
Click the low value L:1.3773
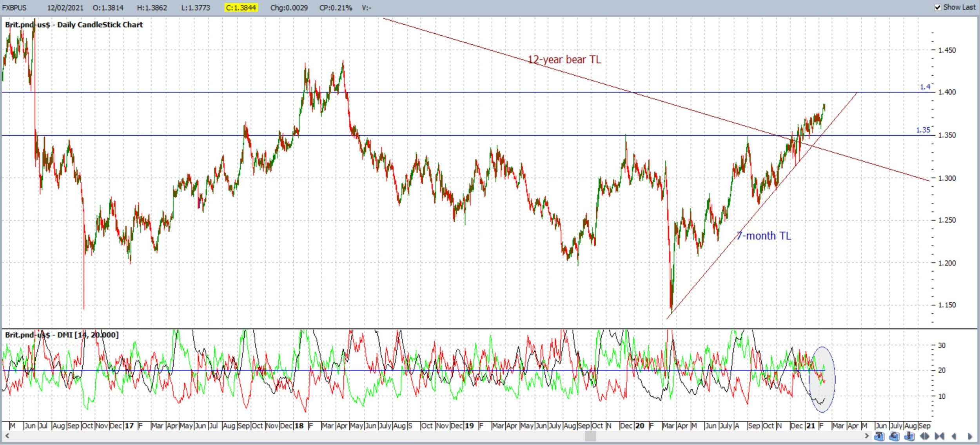pyautogui.click(x=196, y=8)
